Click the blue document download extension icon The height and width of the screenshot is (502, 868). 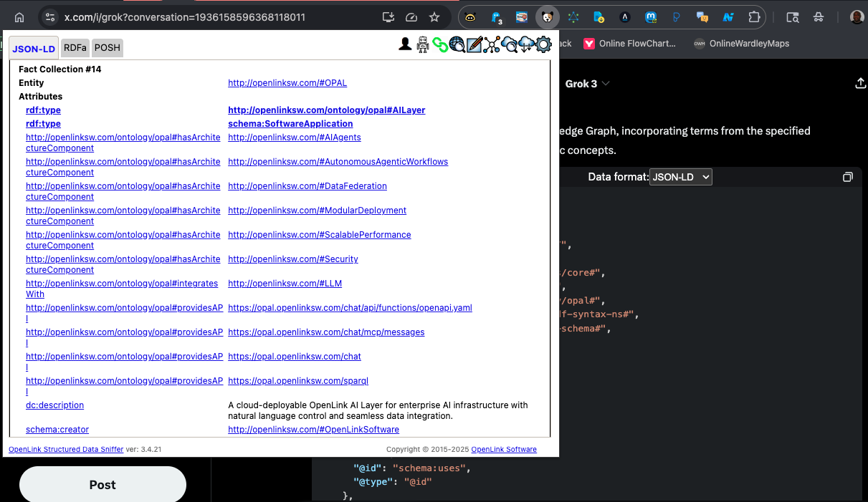pyautogui.click(x=599, y=17)
